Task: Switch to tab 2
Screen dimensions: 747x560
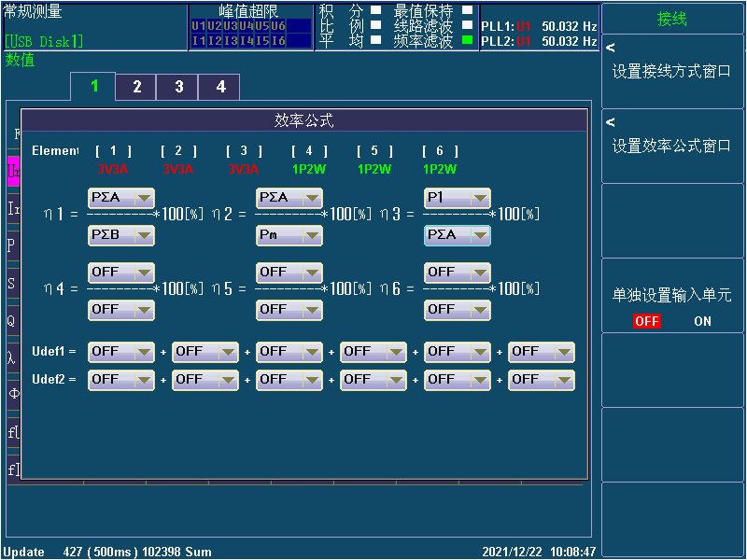Action: [136, 87]
